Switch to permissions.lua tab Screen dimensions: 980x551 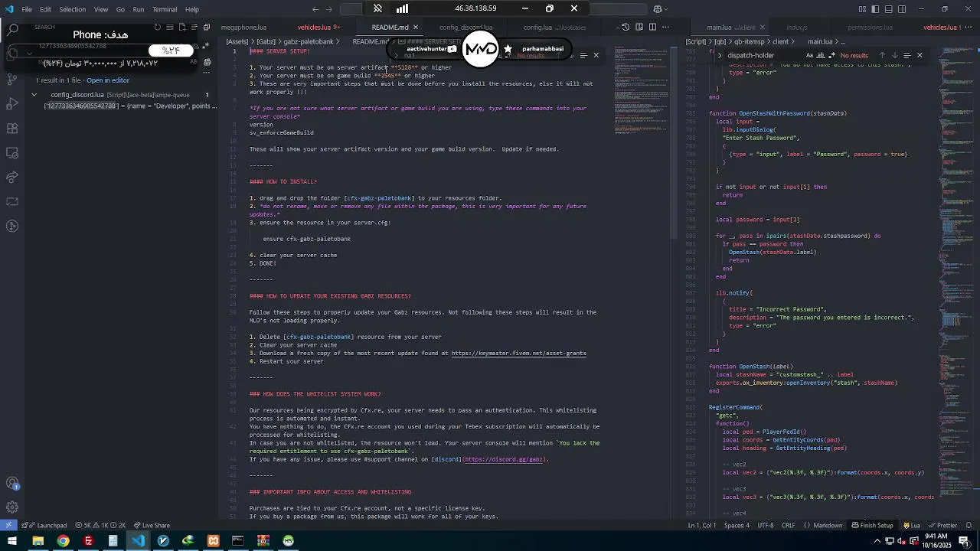click(x=870, y=27)
